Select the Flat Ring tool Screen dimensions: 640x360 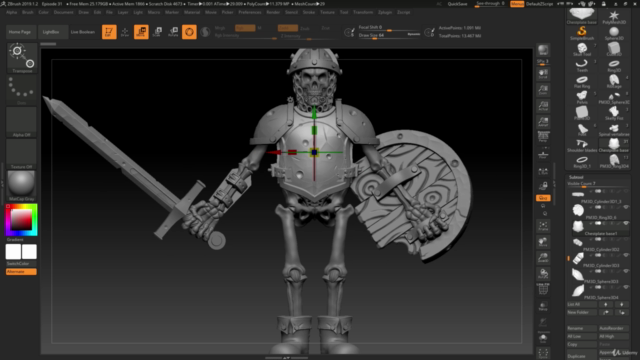point(582,81)
